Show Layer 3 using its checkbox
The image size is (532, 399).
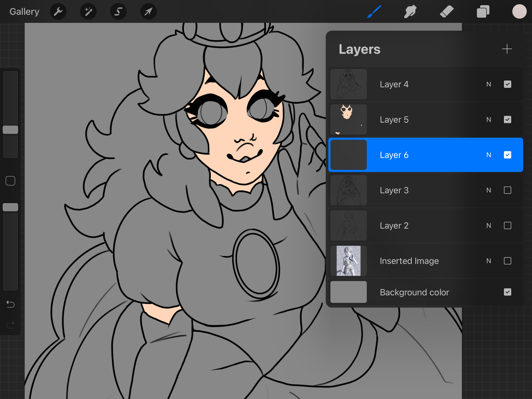click(x=508, y=190)
